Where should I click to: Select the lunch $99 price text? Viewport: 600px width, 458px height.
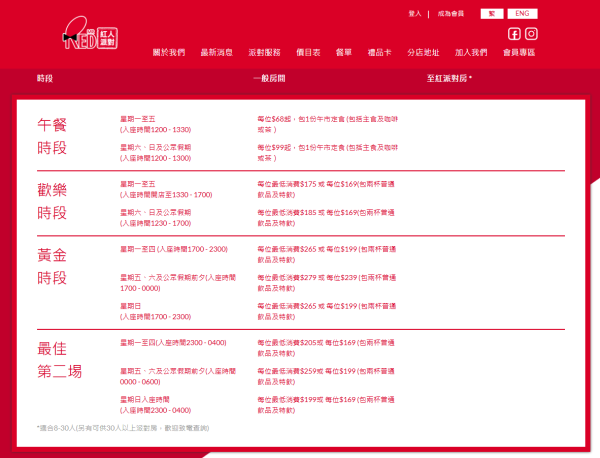[x=328, y=153]
